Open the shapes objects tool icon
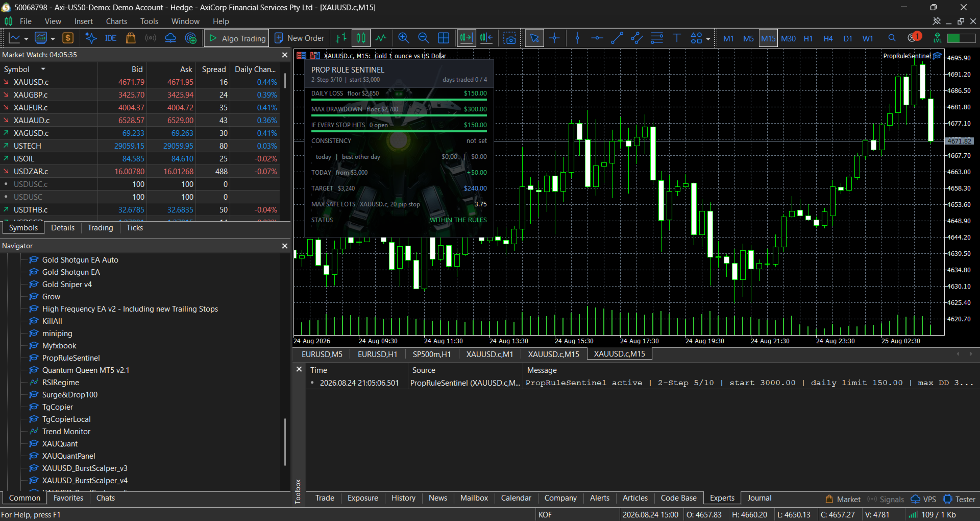Image resolution: width=980 pixels, height=521 pixels. pyautogui.click(x=696, y=38)
